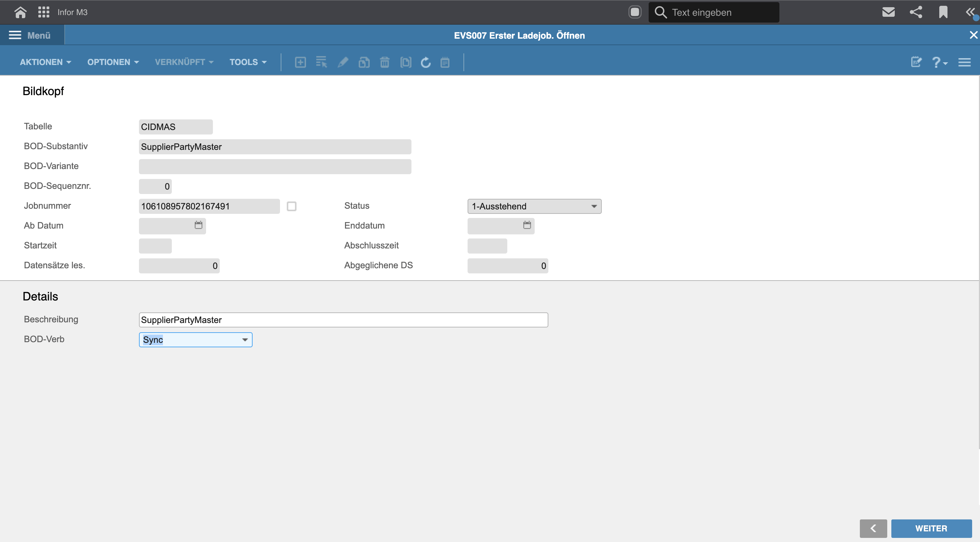This screenshot has width=980, height=542.
Task: Open the help question mark menu
Action: pos(939,62)
